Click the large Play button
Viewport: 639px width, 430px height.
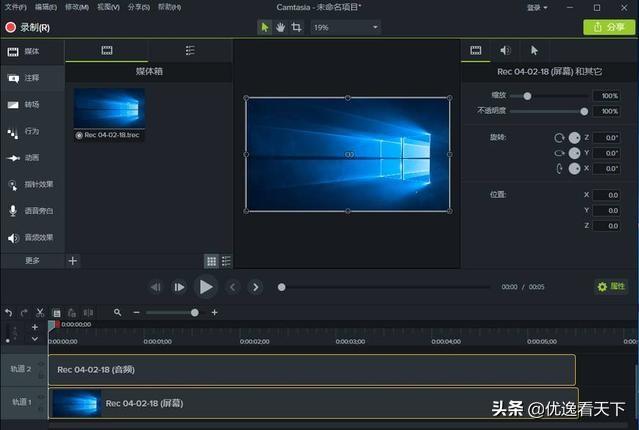pyautogui.click(x=206, y=287)
